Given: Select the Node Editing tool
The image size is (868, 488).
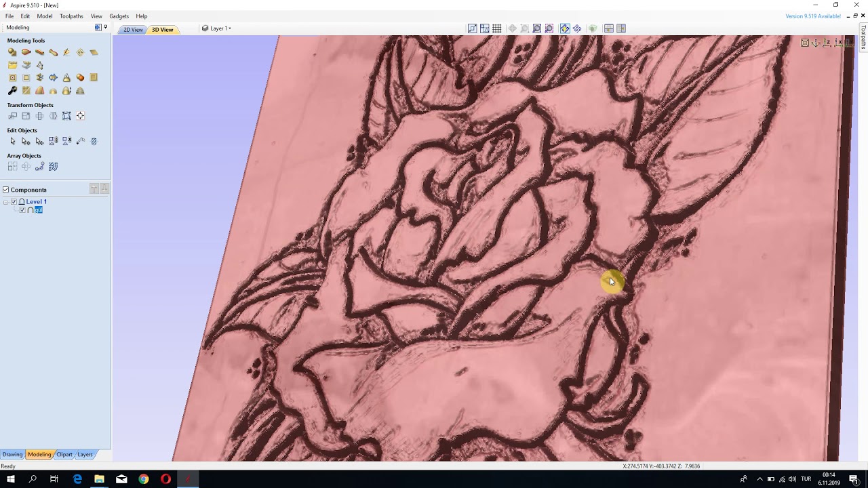Looking at the screenshot, I should click(x=26, y=141).
